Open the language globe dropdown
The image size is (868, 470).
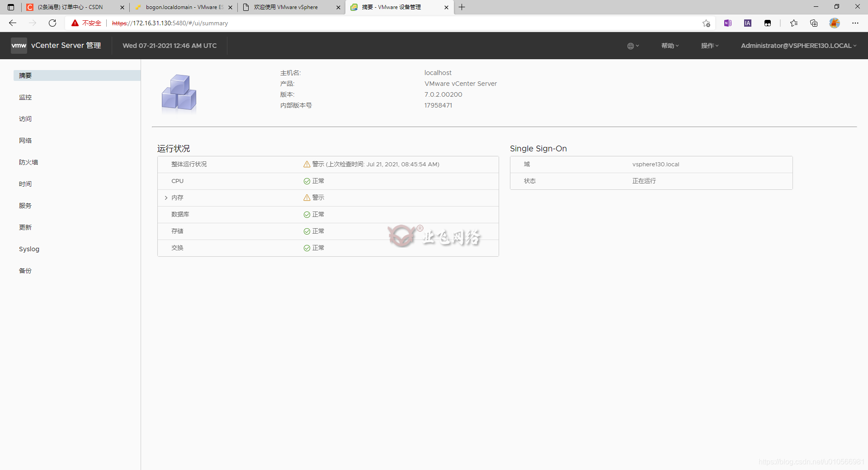[633, 46]
